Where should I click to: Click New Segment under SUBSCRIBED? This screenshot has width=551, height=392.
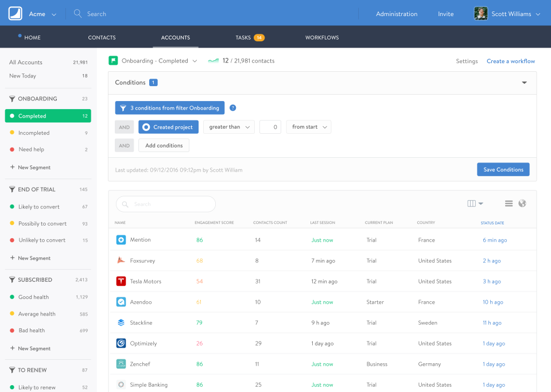pyautogui.click(x=34, y=348)
